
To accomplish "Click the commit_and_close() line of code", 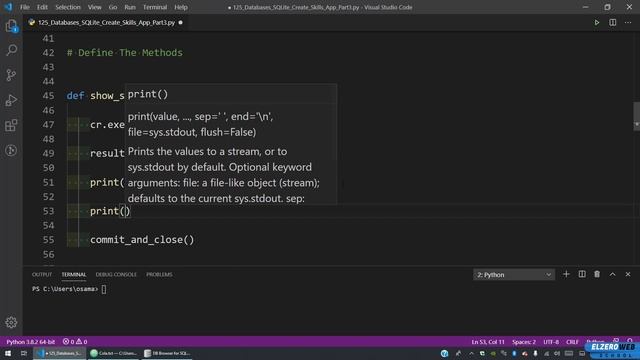I will (x=142, y=240).
